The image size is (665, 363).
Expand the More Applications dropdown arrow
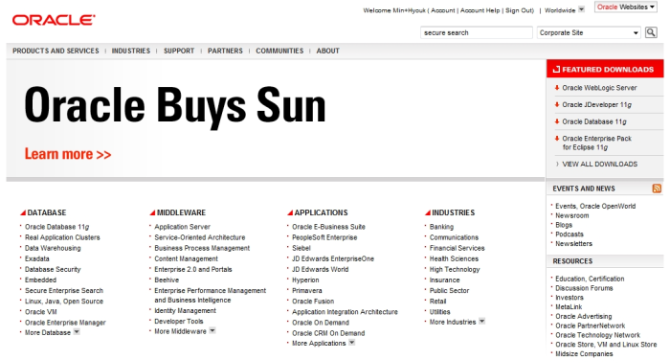352,343
